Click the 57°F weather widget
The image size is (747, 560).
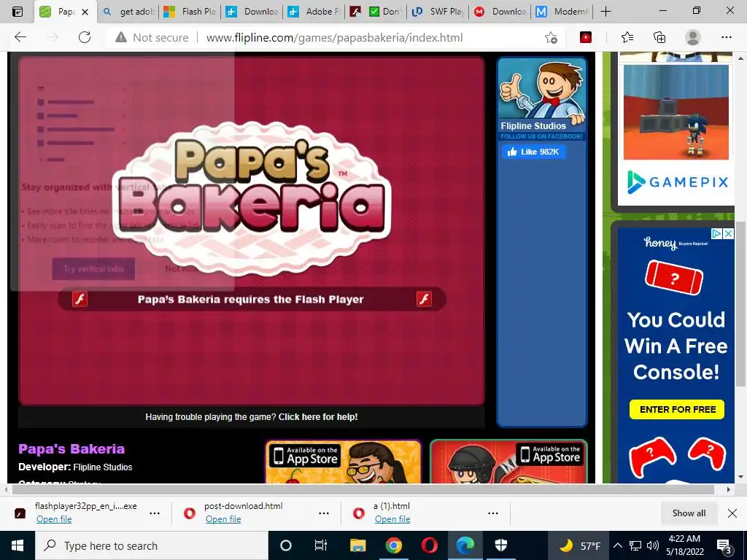[580, 545]
